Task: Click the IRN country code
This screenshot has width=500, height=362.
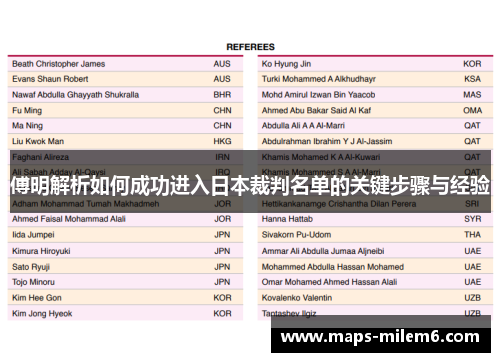Action: [x=222, y=157]
